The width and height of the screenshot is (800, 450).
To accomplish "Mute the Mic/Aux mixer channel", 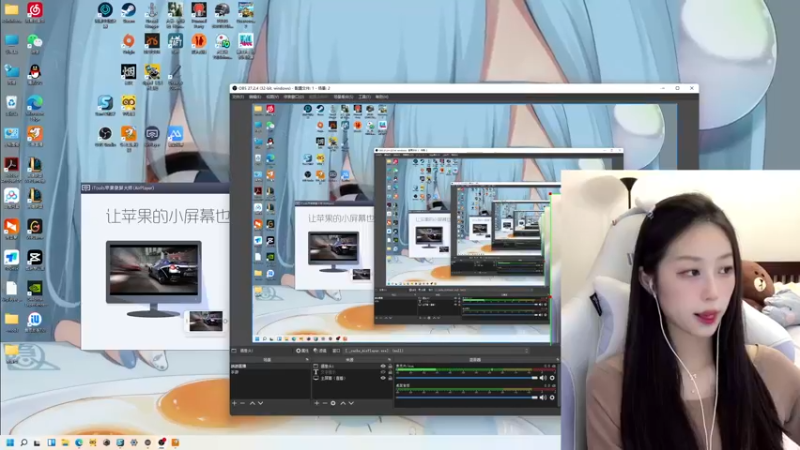I will (543, 378).
